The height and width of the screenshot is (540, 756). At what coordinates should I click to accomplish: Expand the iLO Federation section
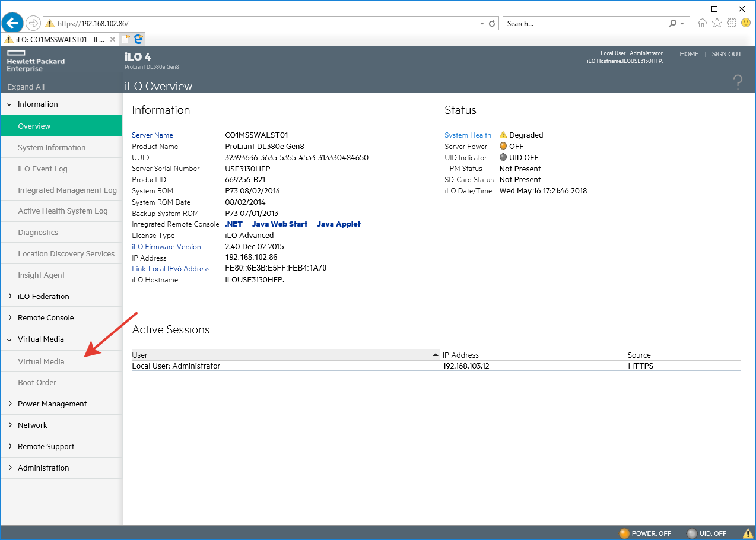point(9,296)
